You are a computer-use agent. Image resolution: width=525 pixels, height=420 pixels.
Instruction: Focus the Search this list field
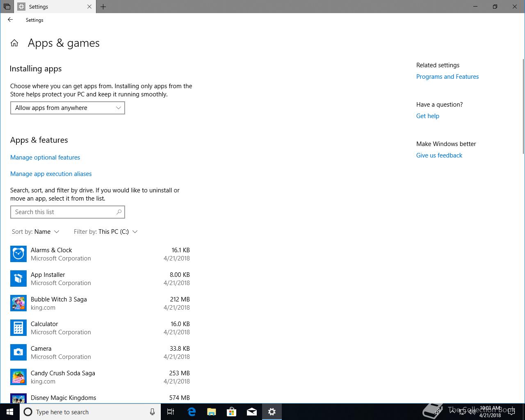click(68, 212)
